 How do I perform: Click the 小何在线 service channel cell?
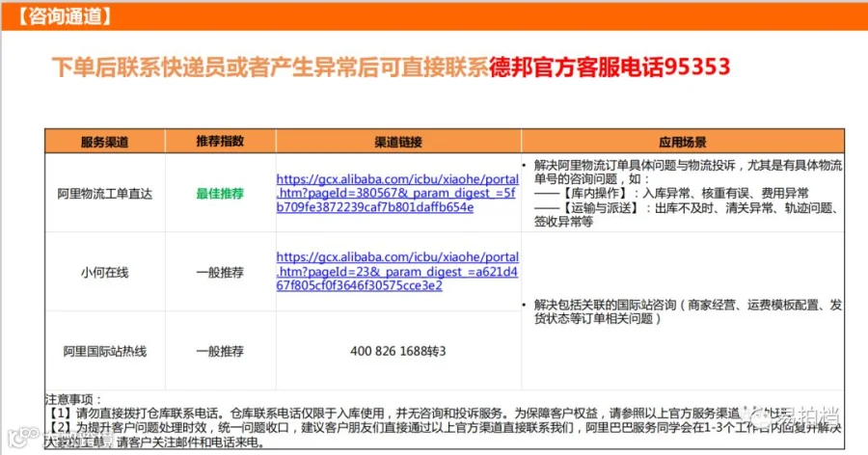pos(104,273)
